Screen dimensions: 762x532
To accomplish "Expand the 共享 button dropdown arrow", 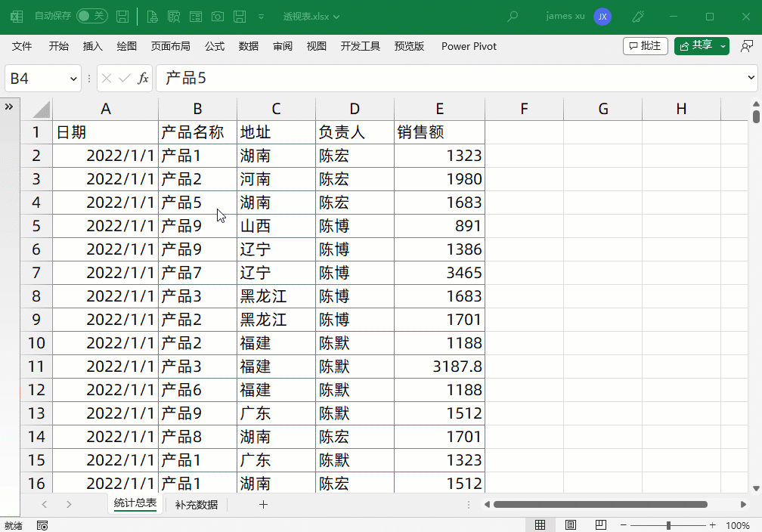I will 723,46.
